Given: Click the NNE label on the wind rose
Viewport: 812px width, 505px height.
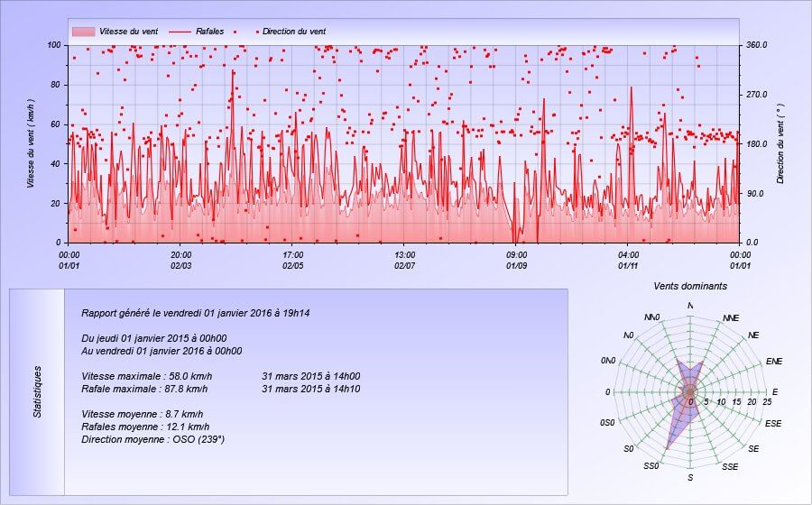Looking at the screenshot, I should 731,318.
